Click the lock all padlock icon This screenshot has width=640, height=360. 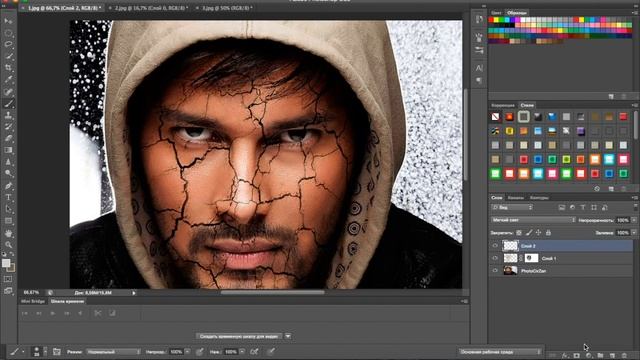[x=548, y=233]
